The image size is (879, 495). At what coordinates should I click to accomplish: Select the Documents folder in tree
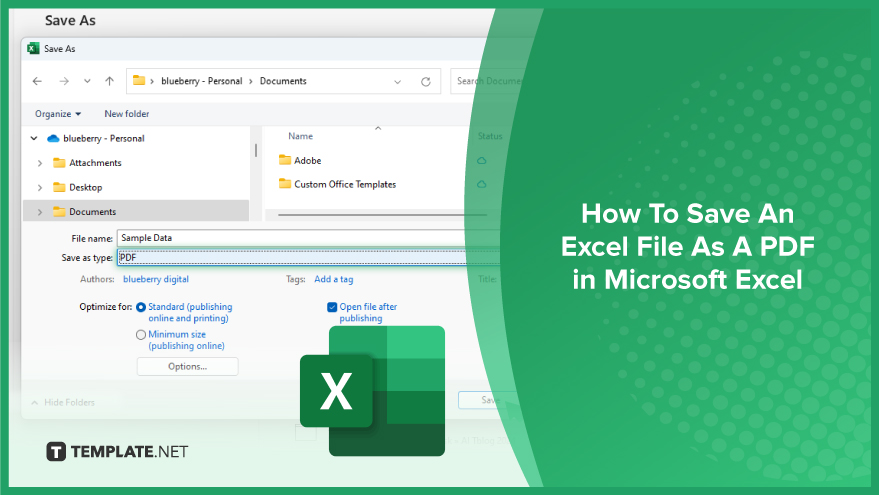pyautogui.click(x=92, y=212)
